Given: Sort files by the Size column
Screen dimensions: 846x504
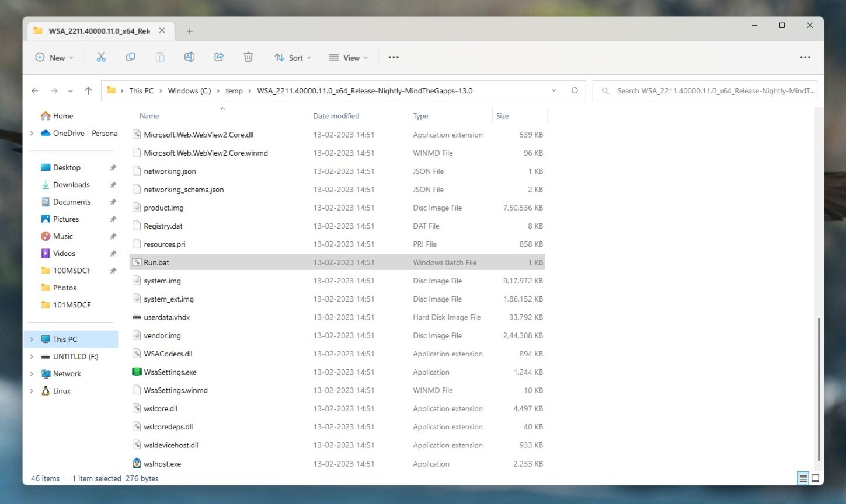Looking at the screenshot, I should click(502, 116).
